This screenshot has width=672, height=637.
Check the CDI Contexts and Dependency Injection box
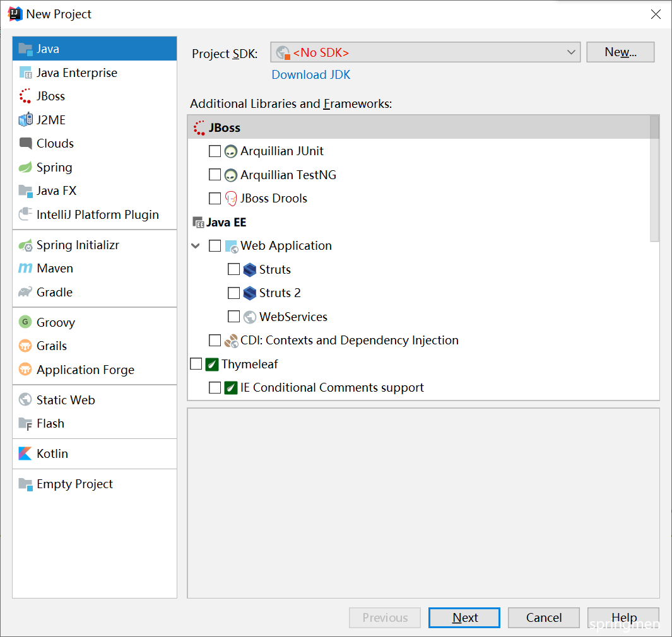pos(215,341)
